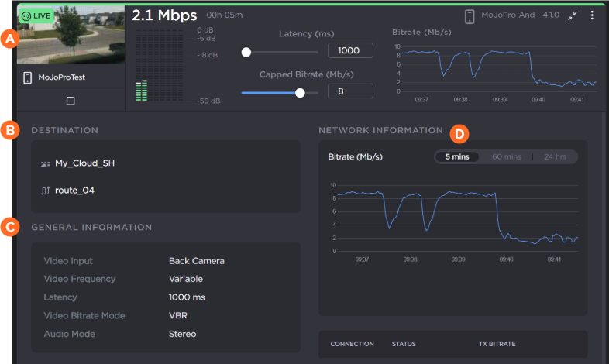Click the Capped Bitrate slider handle
This screenshot has width=609, height=364.
300,92
